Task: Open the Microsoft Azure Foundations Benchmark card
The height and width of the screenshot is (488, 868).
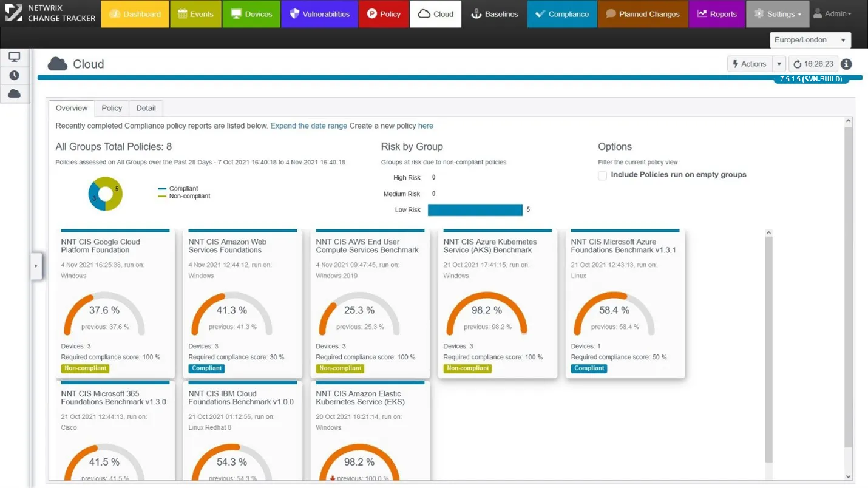Action: [625, 304]
